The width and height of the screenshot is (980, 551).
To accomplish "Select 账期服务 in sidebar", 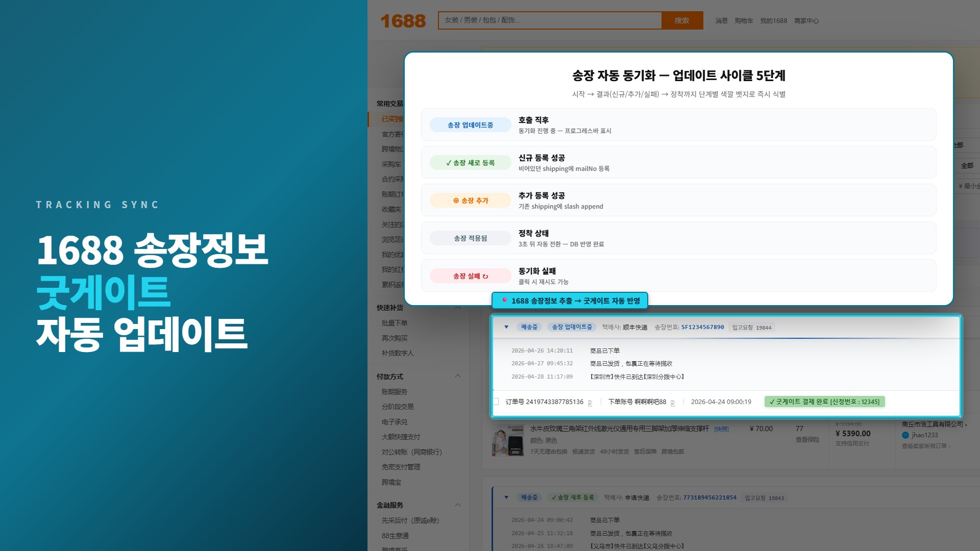I will [395, 392].
